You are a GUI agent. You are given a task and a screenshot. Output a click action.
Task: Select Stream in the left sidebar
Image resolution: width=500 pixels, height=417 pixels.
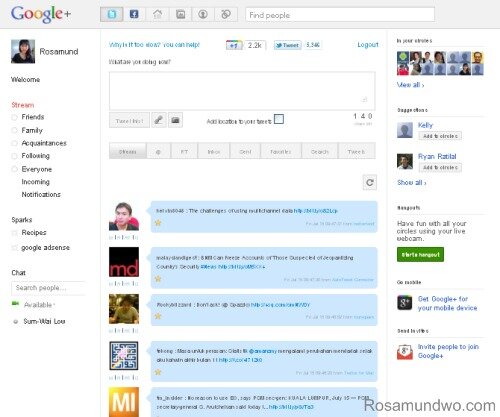(23, 105)
